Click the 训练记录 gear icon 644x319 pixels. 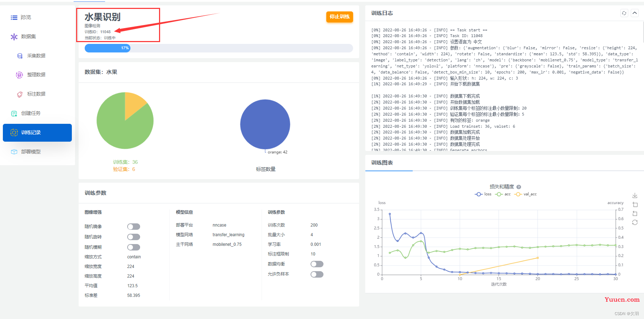coord(14,132)
